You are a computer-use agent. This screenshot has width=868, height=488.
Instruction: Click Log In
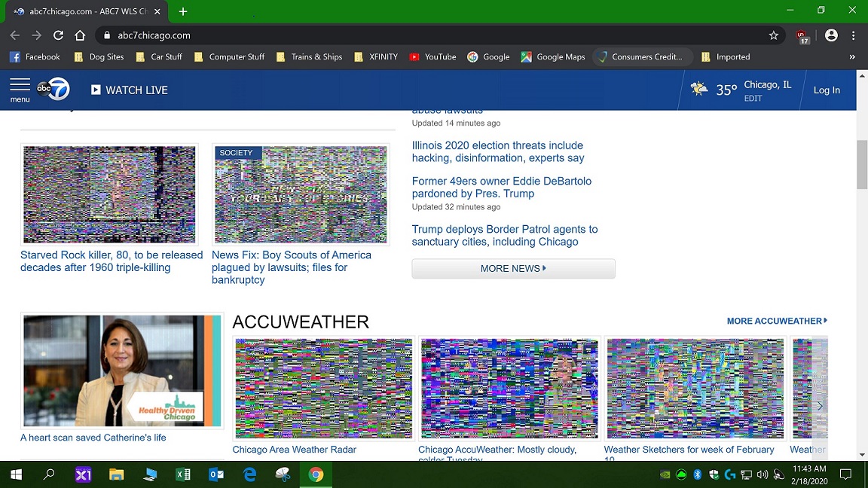coord(827,90)
